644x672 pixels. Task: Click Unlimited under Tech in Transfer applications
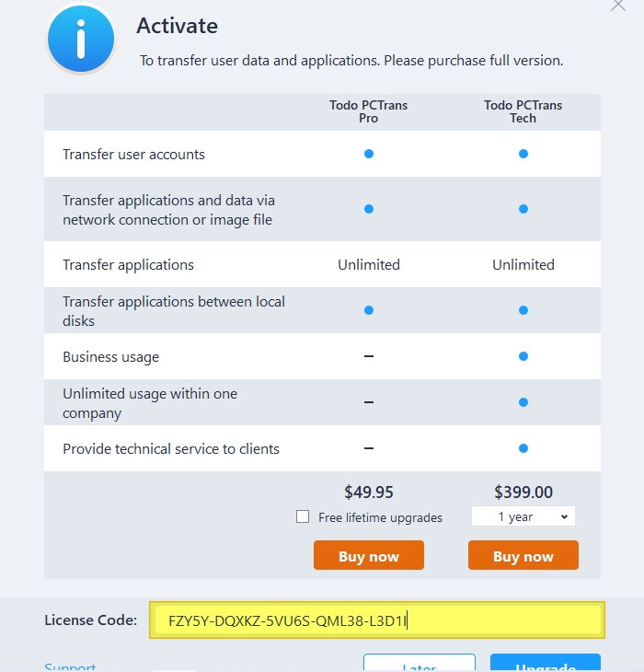pos(523,264)
